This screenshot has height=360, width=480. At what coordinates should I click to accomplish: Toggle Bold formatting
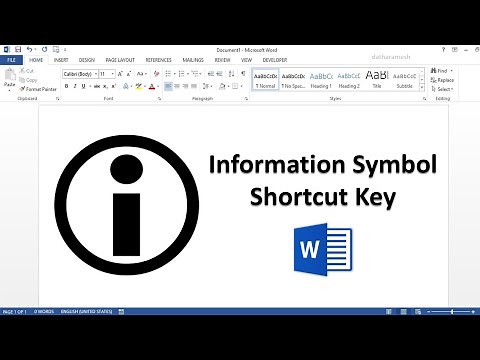point(66,86)
